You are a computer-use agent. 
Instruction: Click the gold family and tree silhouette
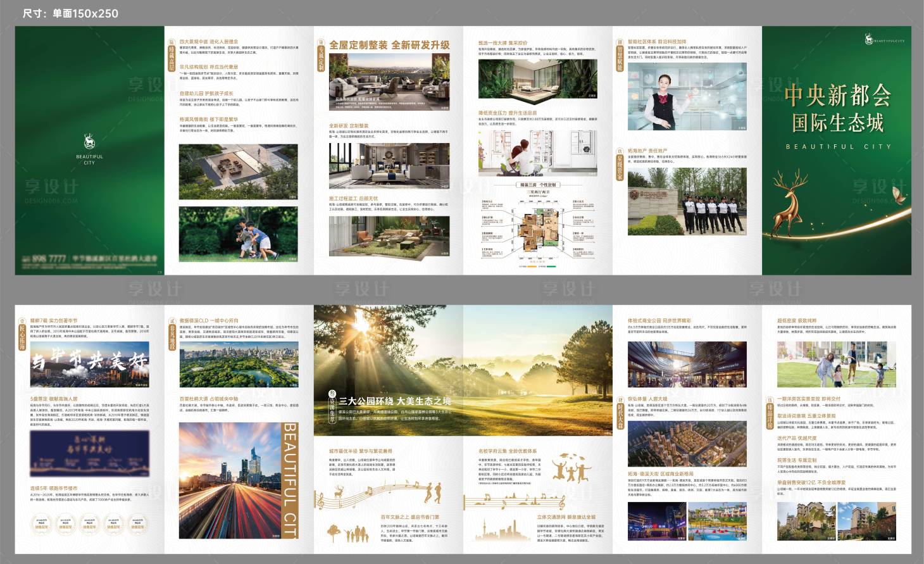pos(347,532)
